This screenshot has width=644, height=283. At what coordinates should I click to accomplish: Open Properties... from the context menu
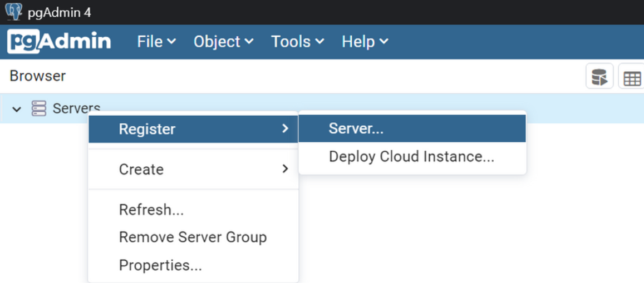tap(194, 265)
